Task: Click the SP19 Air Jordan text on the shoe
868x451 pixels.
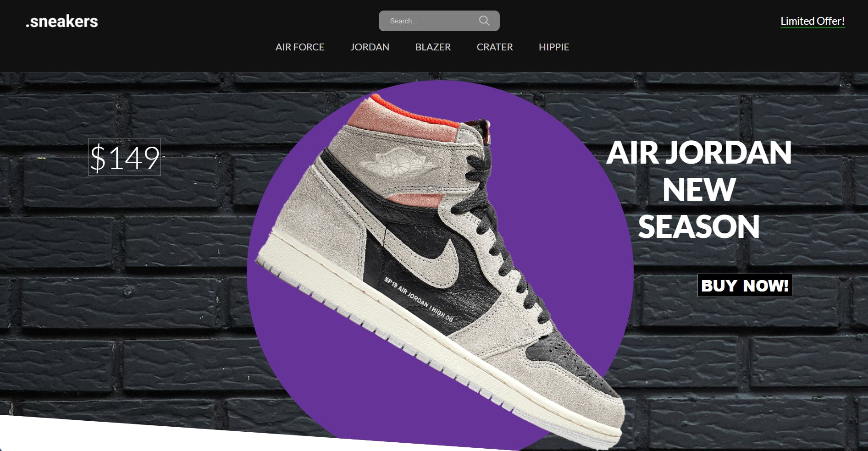Action: (419, 299)
